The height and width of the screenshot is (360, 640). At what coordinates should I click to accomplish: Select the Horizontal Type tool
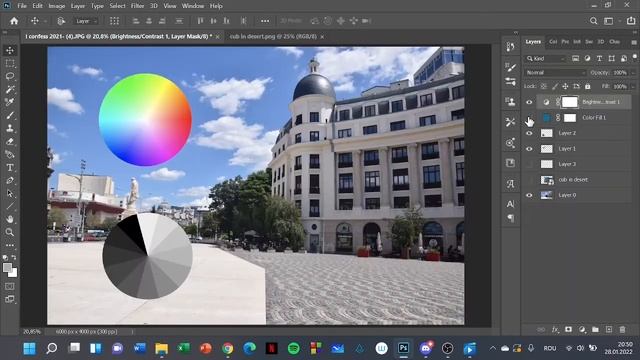(x=10, y=167)
